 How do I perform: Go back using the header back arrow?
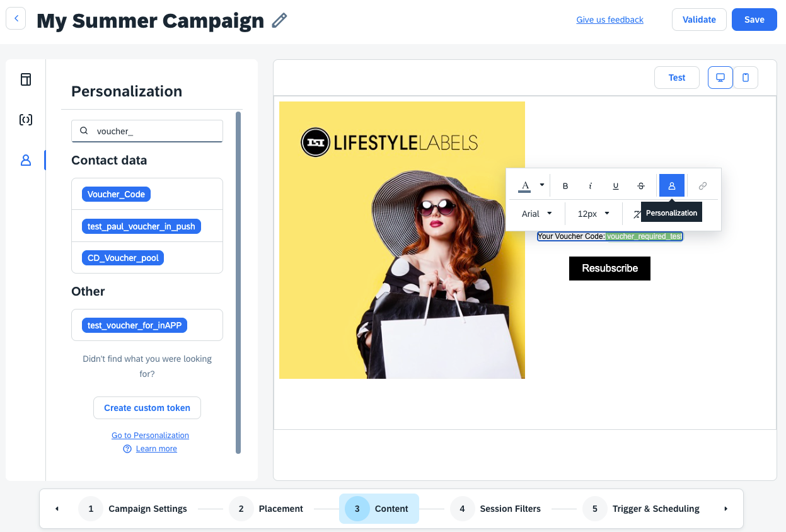16,19
